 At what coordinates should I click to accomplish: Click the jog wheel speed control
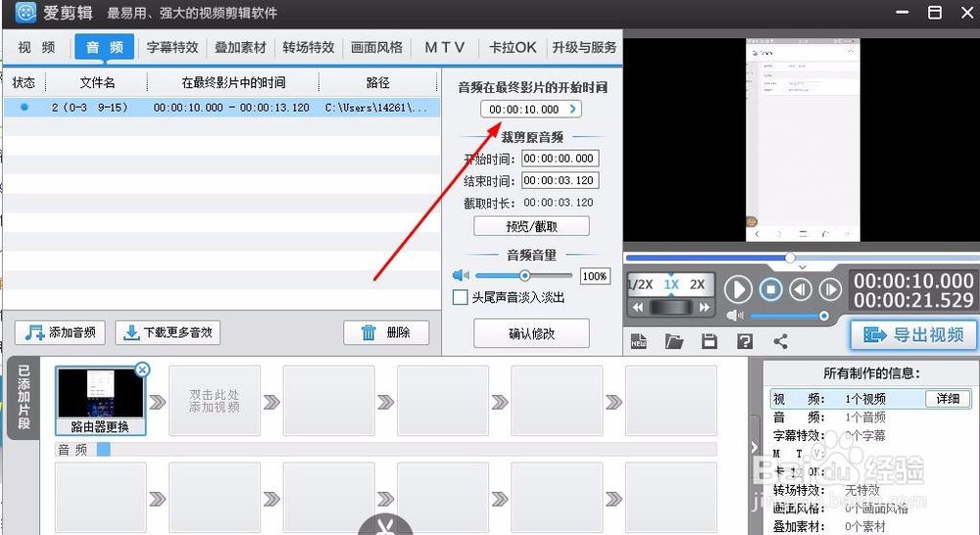[x=671, y=308]
